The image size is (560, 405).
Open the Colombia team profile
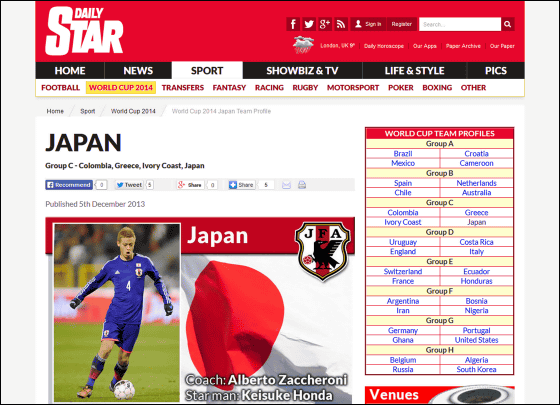[x=403, y=212]
